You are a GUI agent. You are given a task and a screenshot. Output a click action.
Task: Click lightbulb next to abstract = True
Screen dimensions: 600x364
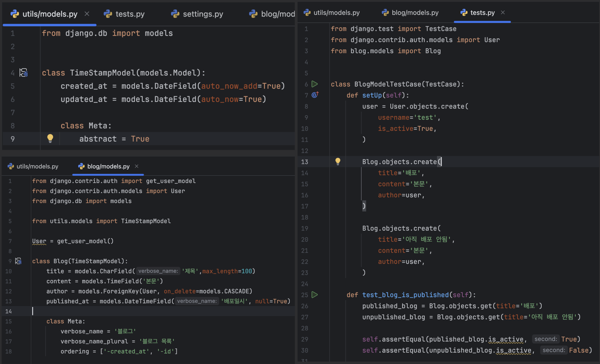tap(50, 138)
